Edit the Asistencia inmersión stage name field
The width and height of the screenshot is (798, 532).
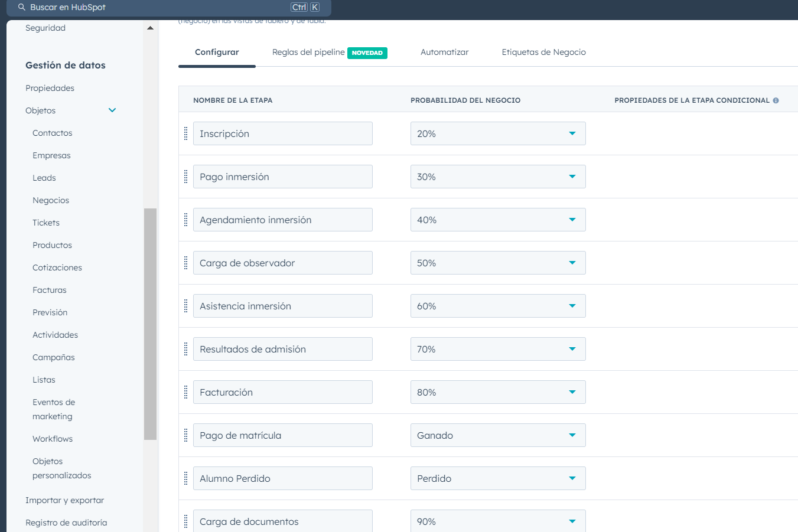point(283,306)
